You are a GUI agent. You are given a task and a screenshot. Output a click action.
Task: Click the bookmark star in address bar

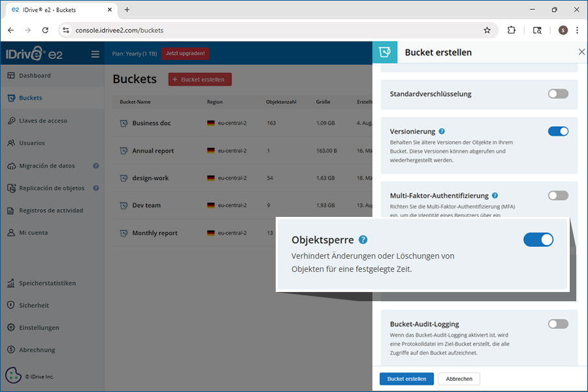click(487, 30)
